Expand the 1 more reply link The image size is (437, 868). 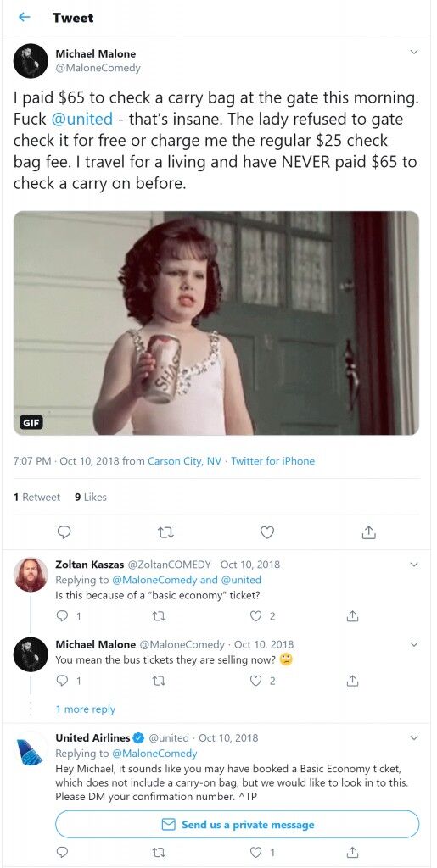pos(86,709)
